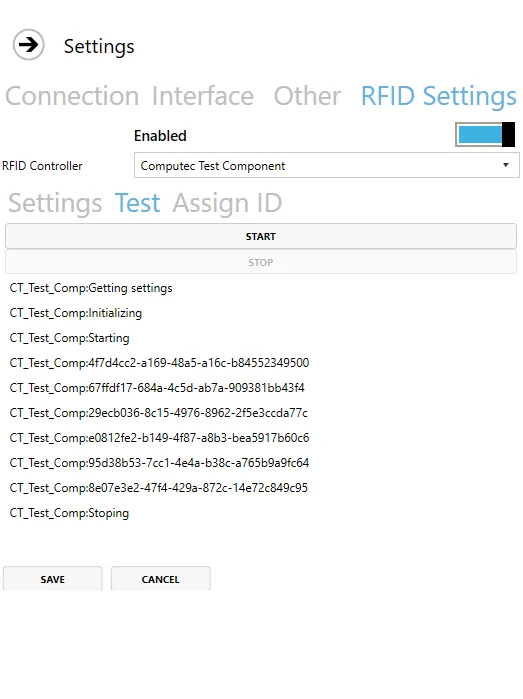Select log line 'CT_Test_Comp:Initializing'
Screen dimensions: 523x699
tap(76, 313)
